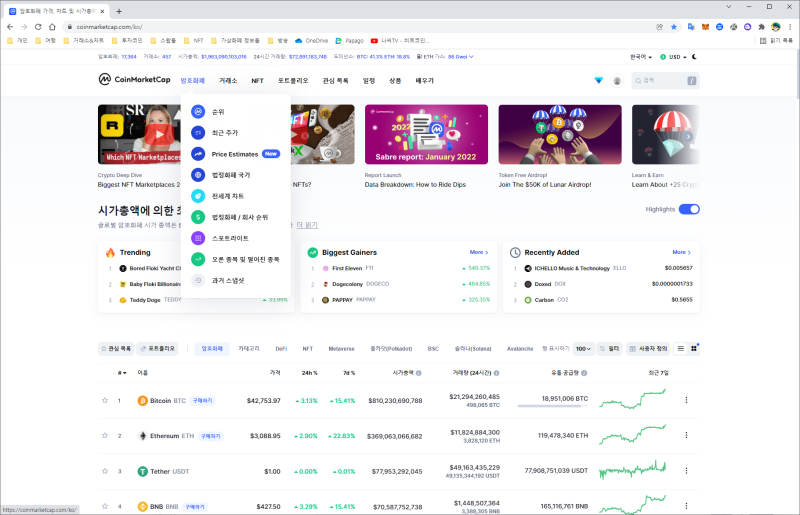This screenshot has height=515, width=800.
Task: Click the diamond rewards icon
Action: (x=599, y=80)
